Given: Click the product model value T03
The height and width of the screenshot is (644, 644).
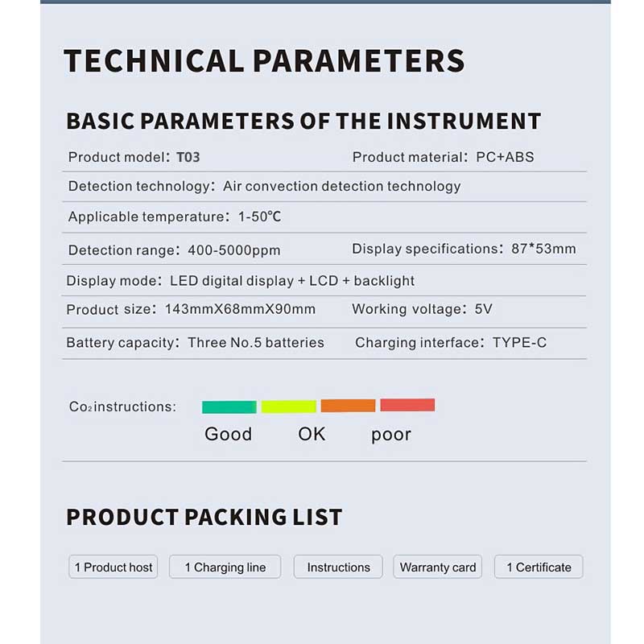Looking at the screenshot, I should tap(188, 157).
